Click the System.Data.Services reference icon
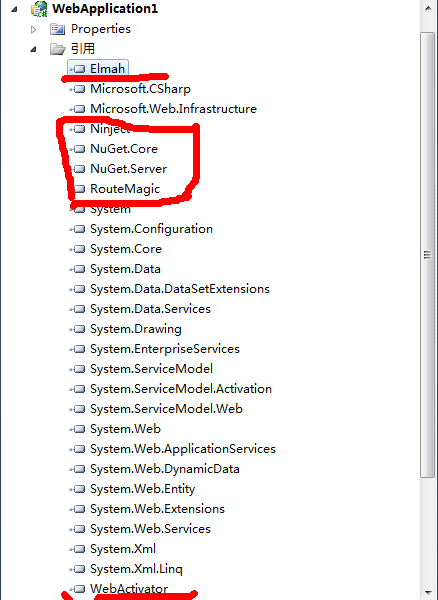The height and width of the screenshot is (600, 438). (x=78, y=309)
